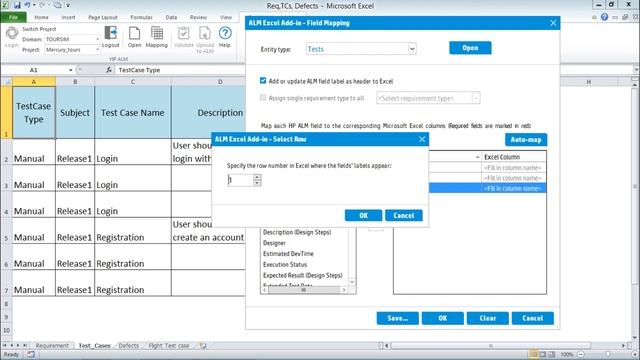Open the Home ribbon tab
Image resolution: width=640 pixels, height=360 pixels.
coord(41,17)
